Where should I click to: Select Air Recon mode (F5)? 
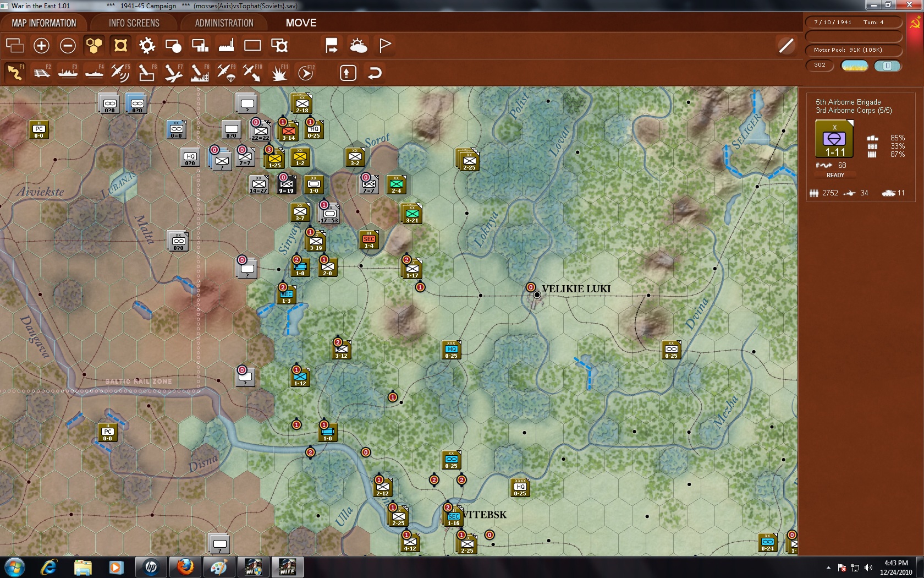tap(120, 73)
